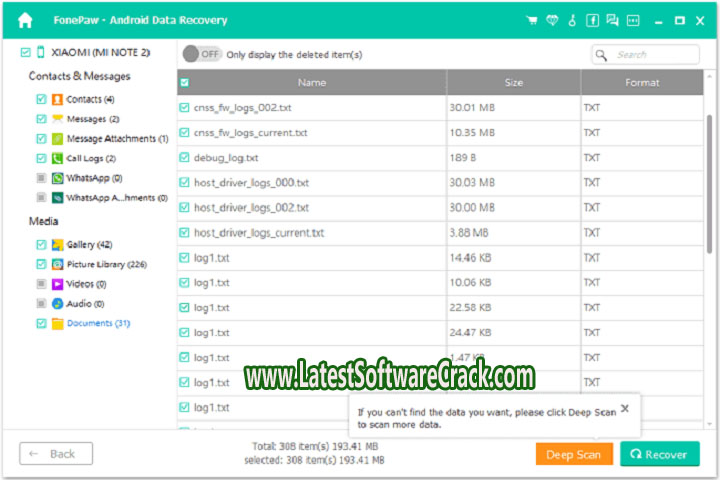Screen dimensions: 720x480
Task: Click the Documents folder icon
Action: [x=57, y=323]
